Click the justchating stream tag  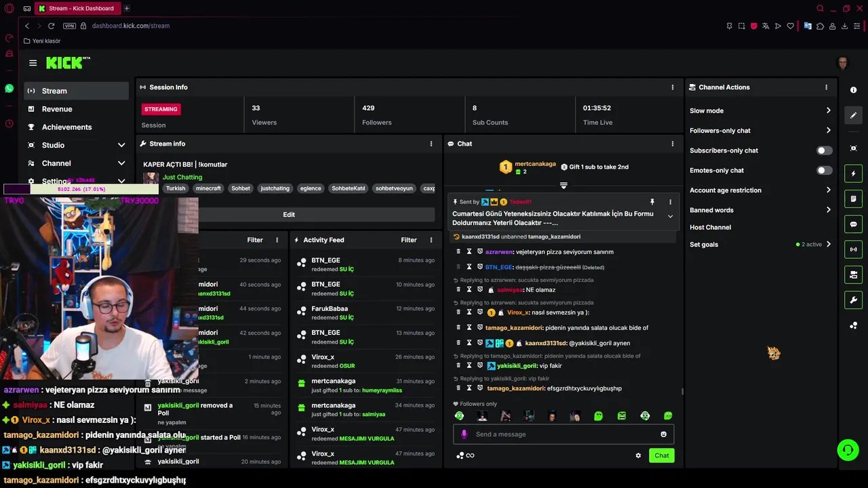(x=275, y=188)
